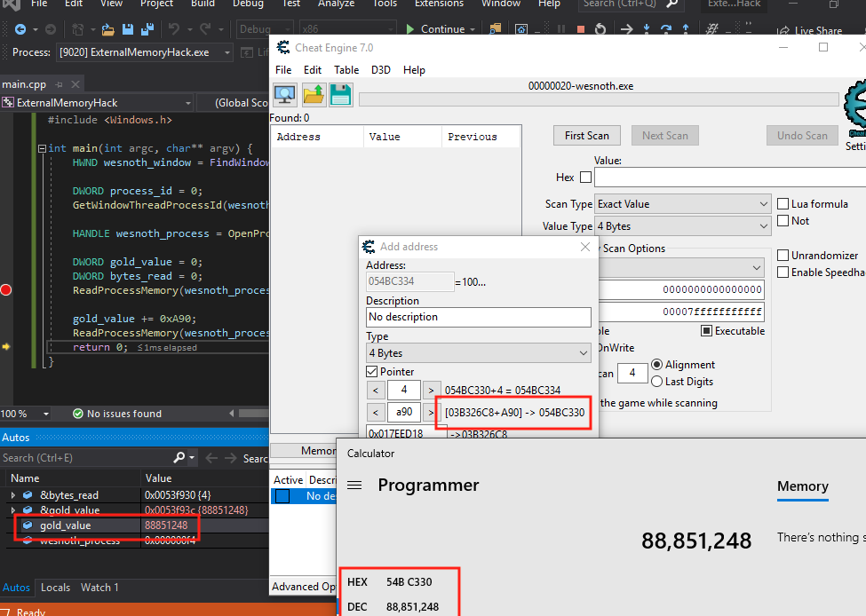Viewport: 866px width, 616px height.
Task: Redo action in Visual Studio toolbar
Action: (205, 29)
